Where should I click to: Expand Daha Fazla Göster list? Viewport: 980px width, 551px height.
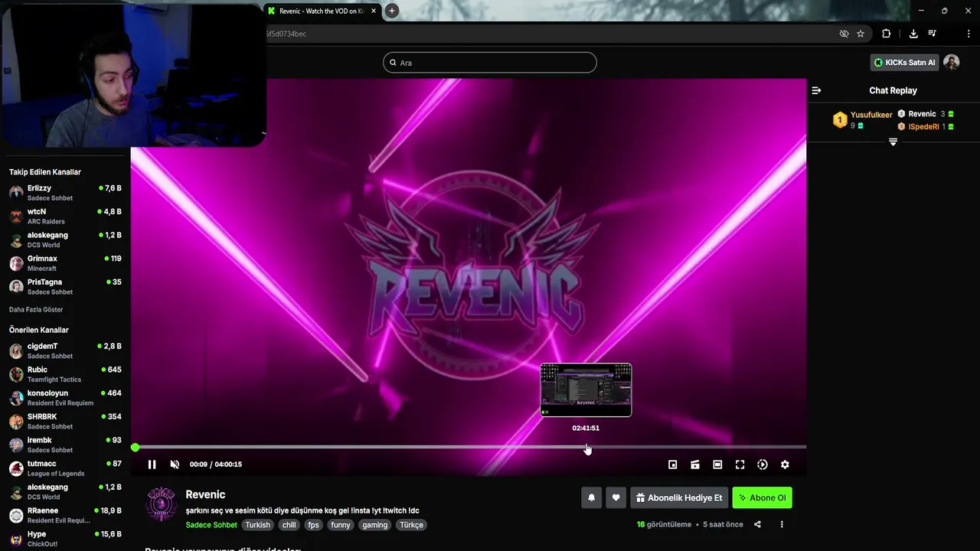pos(36,310)
